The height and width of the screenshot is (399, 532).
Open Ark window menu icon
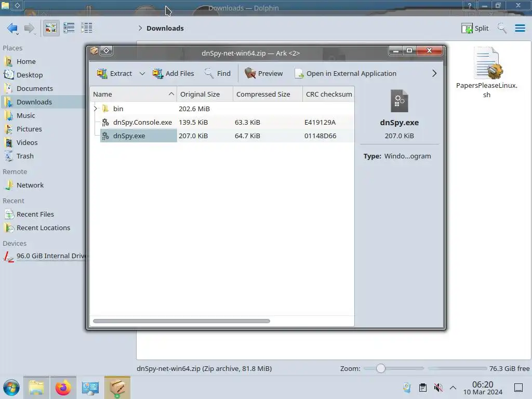[94, 51]
